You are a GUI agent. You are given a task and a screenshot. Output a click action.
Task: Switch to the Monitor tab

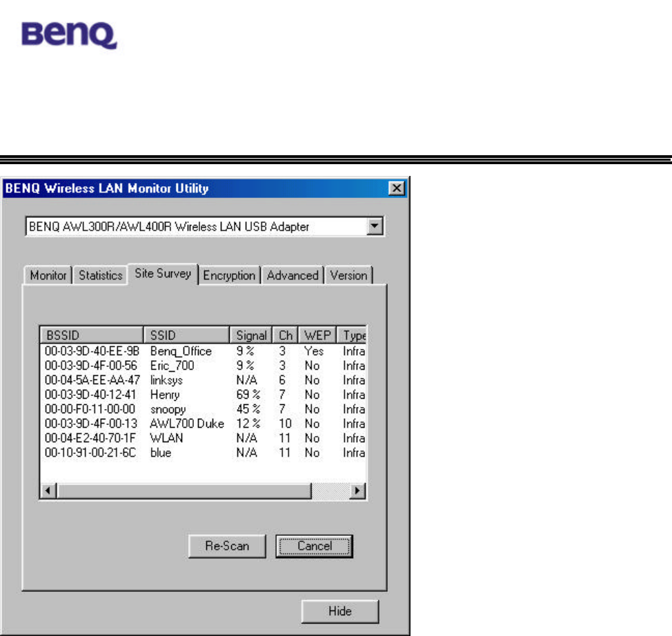(48, 275)
